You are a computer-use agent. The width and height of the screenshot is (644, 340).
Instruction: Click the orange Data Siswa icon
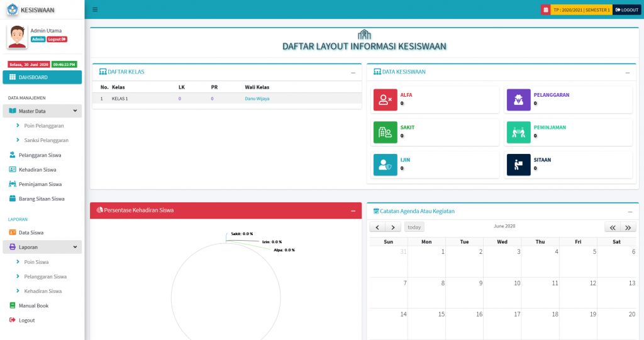13,232
